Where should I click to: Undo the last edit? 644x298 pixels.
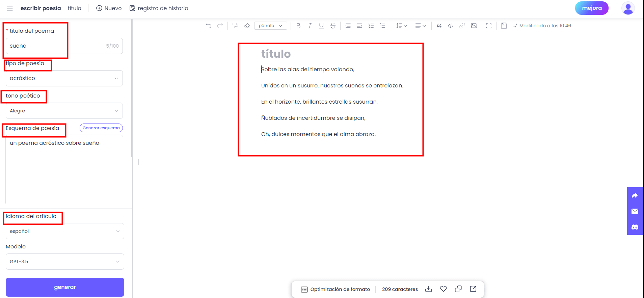[209, 26]
